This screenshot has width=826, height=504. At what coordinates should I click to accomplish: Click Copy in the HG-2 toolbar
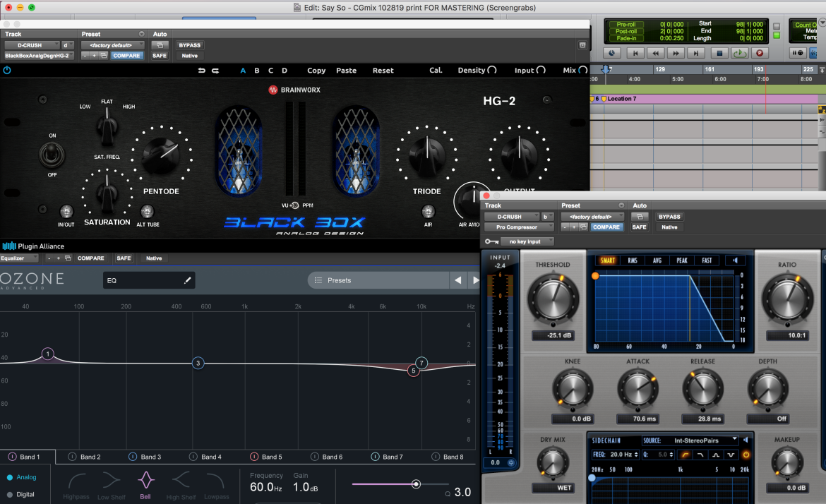(316, 70)
